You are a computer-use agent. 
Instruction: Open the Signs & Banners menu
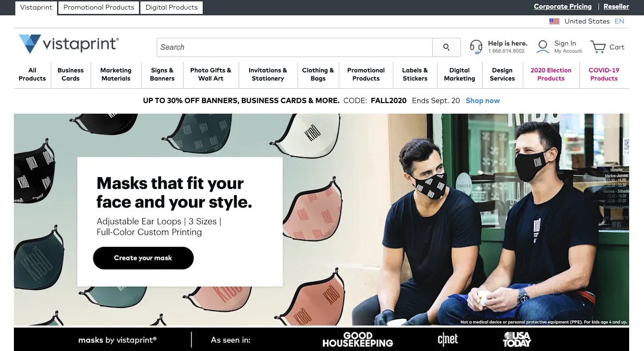[x=162, y=74]
